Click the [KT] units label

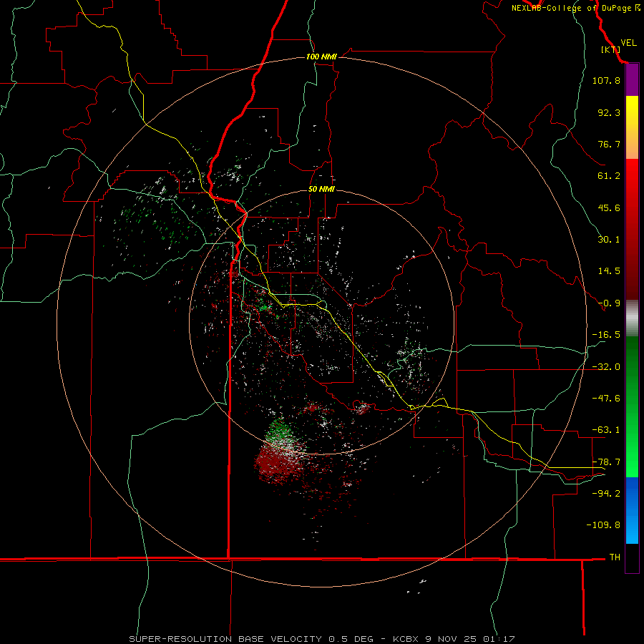(x=610, y=49)
